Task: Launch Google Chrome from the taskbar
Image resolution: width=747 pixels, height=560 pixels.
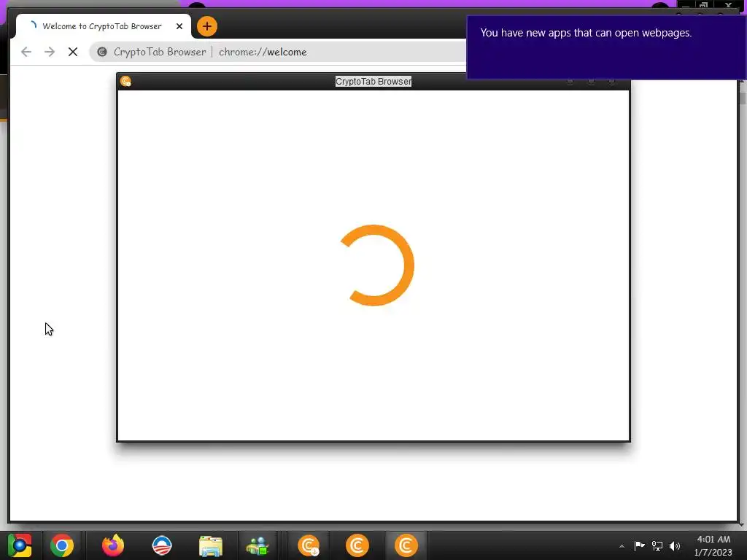Action: [x=62, y=545]
